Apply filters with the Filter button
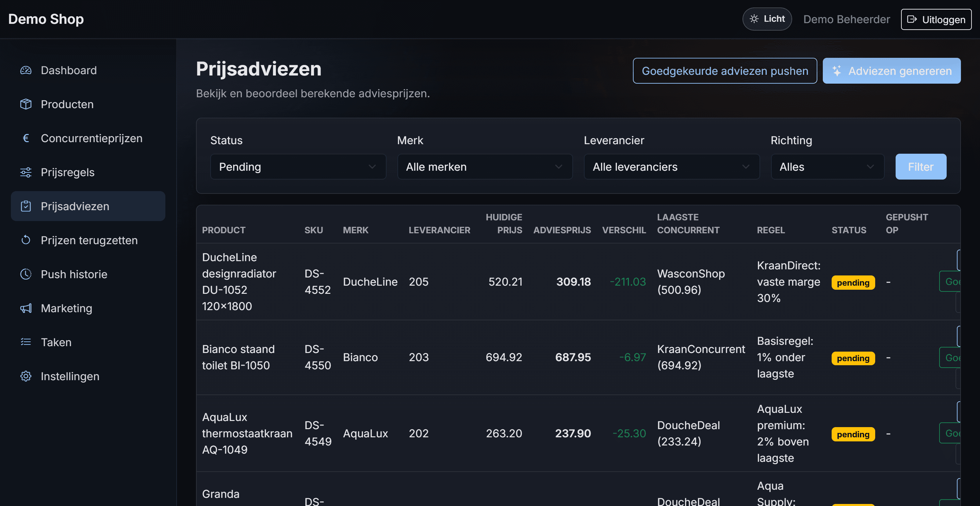Screen dimensions: 980x506 coord(921,167)
